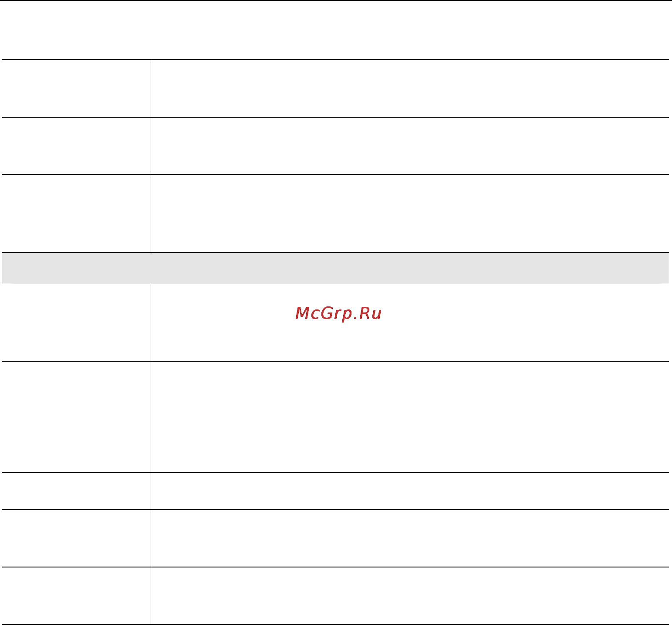
Task: Click the wide right cell just above the gray band
Action: [410, 214]
